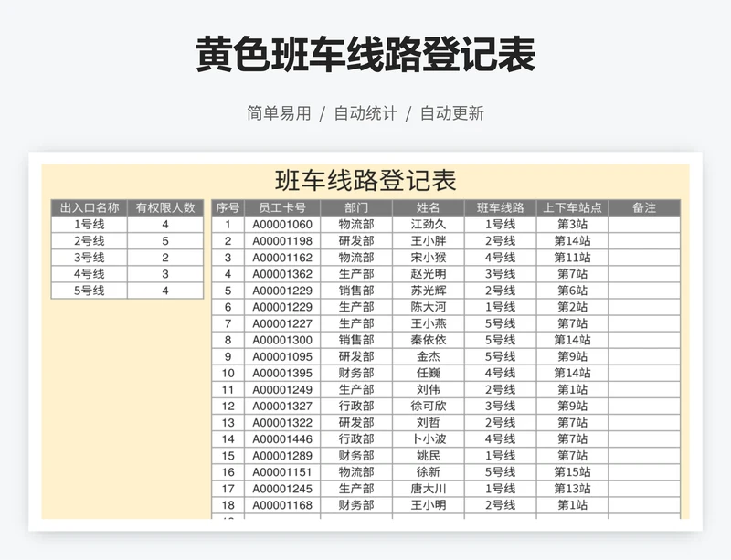Click card number A00001322

[x=282, y=422]
